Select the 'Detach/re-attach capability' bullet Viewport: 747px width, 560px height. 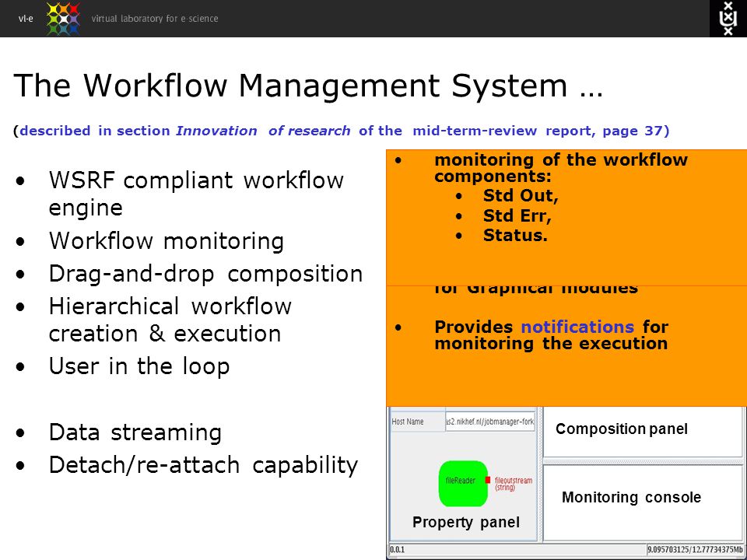click(203, 465)
